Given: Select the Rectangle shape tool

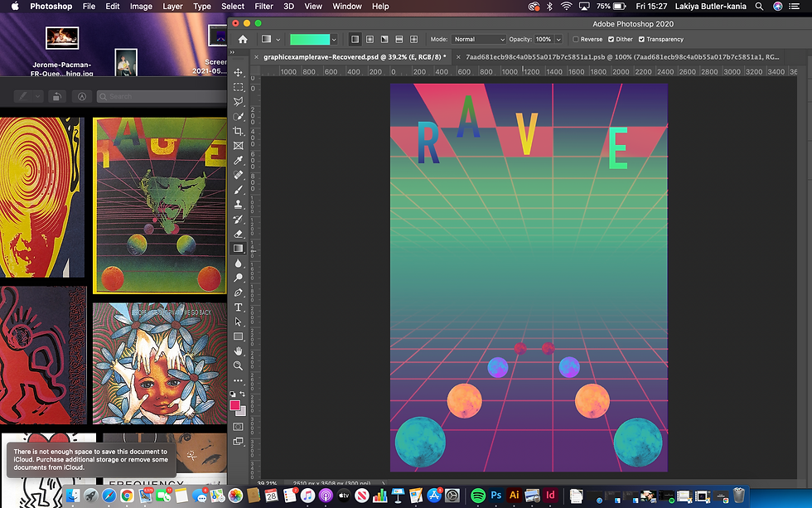Looking at the screenshot, I should [239, 336].
